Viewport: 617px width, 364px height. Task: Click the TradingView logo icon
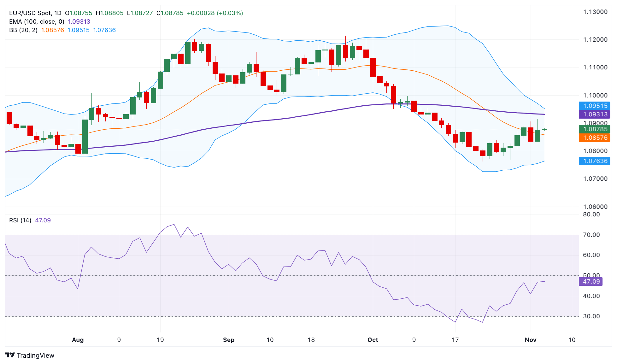(x=10, y=355)
